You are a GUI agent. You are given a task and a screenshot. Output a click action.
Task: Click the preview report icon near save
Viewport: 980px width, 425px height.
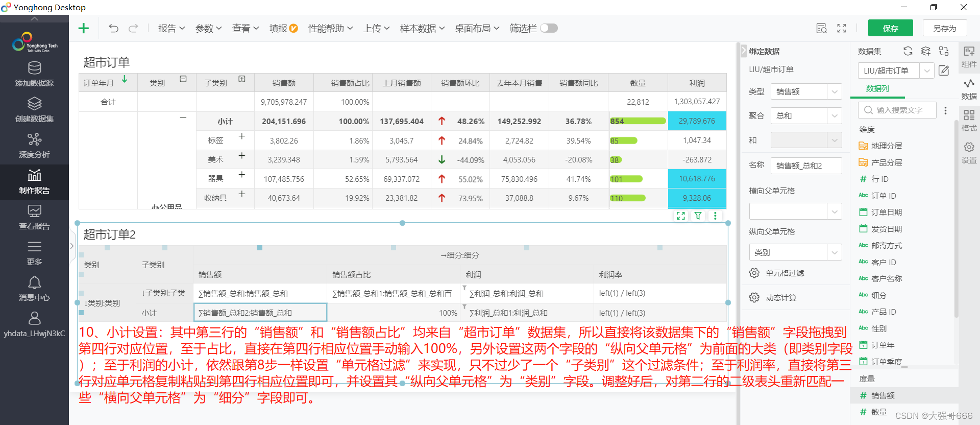tap(821, 28)
